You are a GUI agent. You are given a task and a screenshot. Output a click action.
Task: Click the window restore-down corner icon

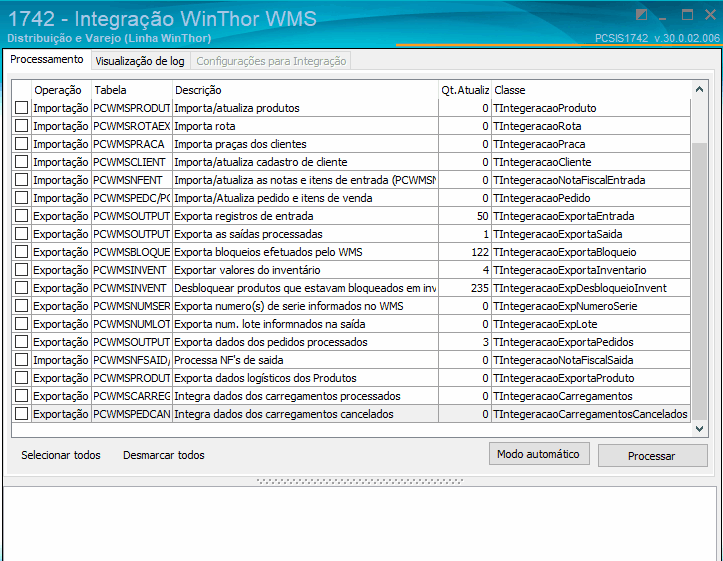(641, 15)
